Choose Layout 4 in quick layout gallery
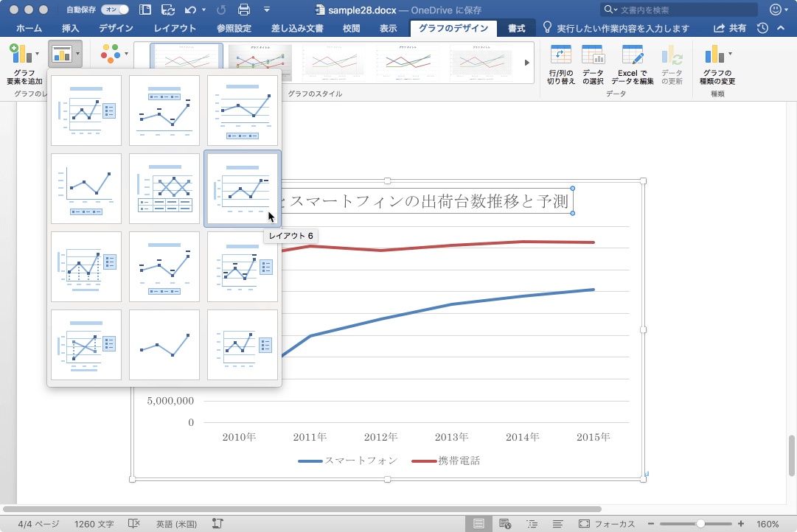The width and height of the screenshot is (797, 532). [86, 189]
